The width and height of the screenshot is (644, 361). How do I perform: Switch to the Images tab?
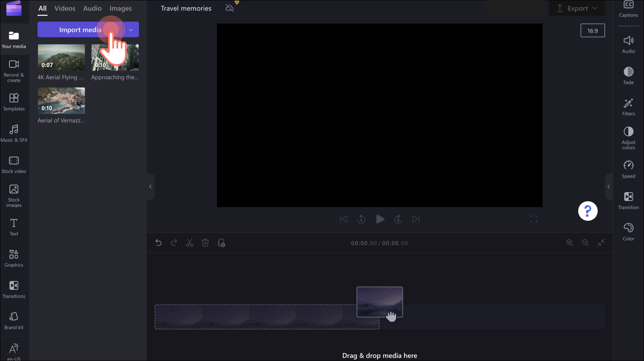tap(121, 8)
